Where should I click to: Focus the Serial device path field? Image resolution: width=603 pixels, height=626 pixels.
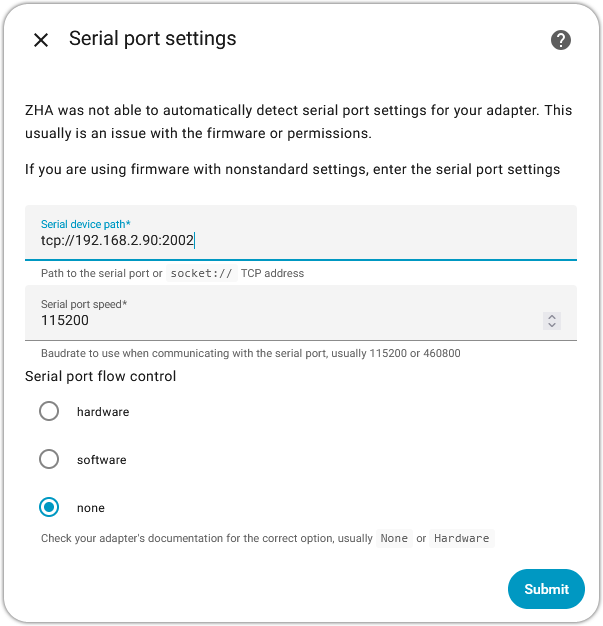tap(300, 240)
